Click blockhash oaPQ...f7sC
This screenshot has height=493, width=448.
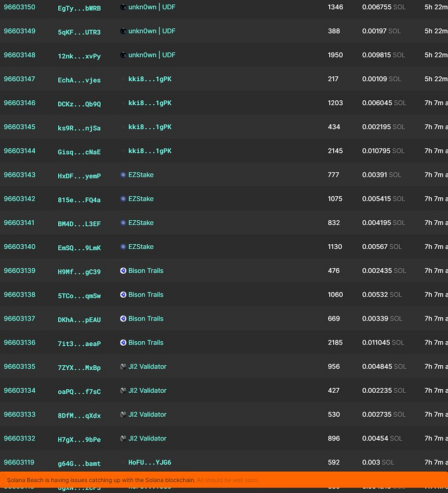click(x=79, y=392)
